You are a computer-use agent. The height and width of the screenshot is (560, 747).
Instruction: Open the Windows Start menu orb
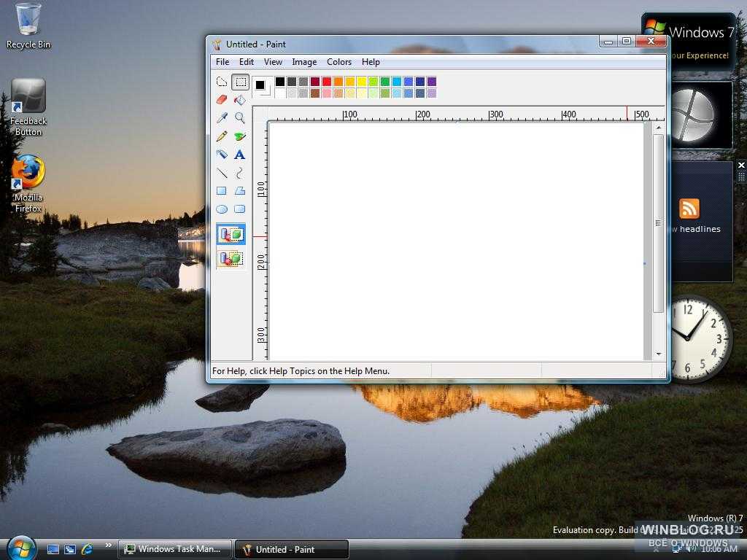[21, 548]
